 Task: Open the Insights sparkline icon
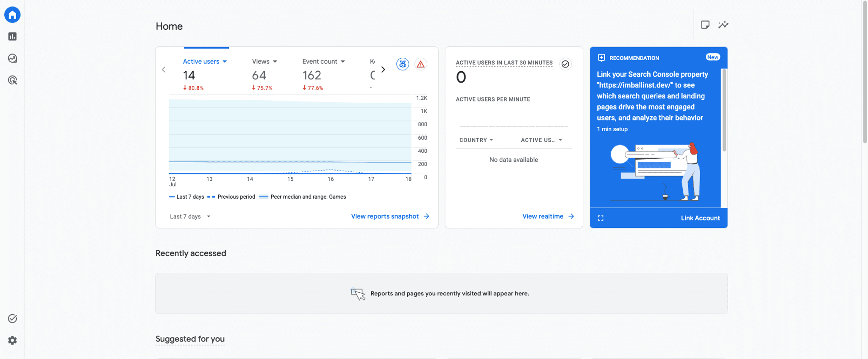click(x=723, y=25)
